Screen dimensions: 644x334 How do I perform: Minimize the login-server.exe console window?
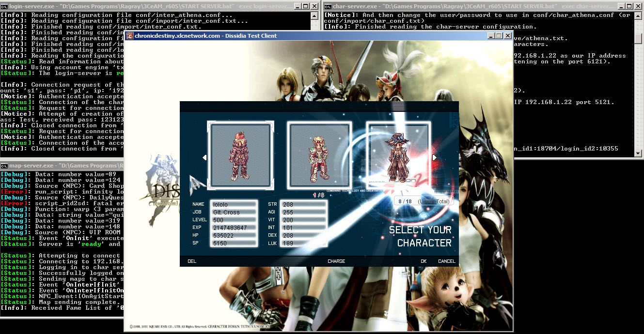click(x=298, y=6)
